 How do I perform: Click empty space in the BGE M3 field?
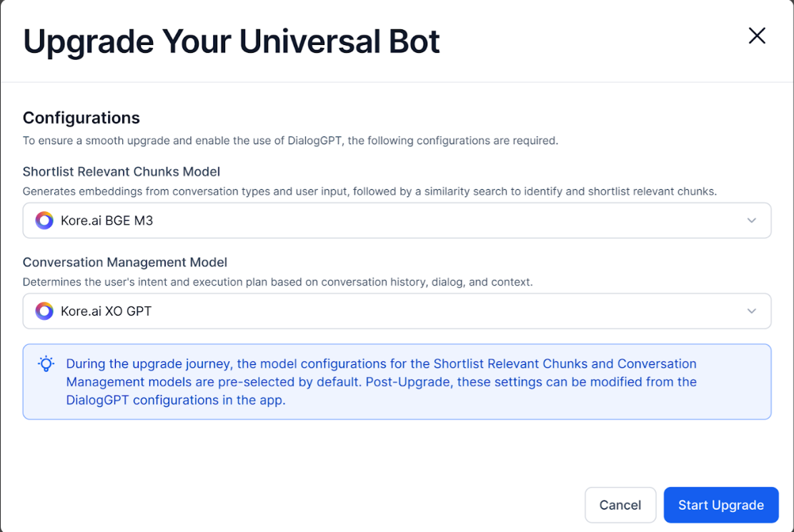[x=429, y=221]
